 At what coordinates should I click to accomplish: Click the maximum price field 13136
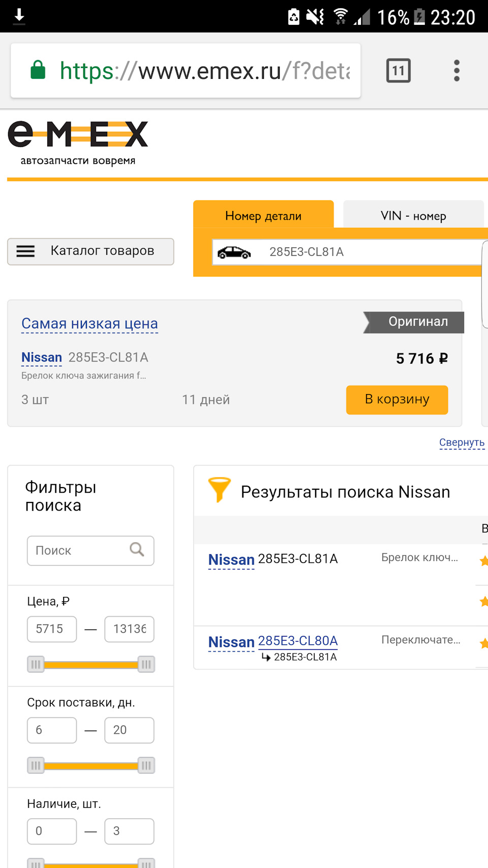pos(129,629)
